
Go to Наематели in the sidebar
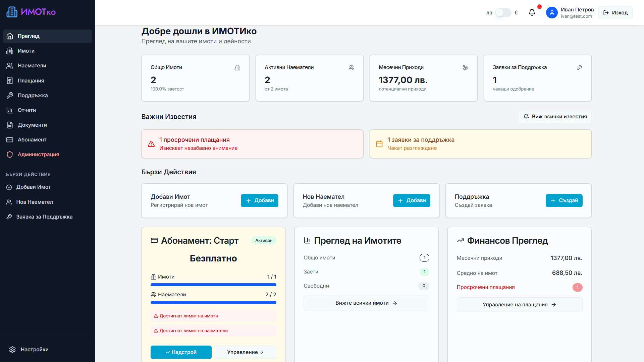[47, 66]
